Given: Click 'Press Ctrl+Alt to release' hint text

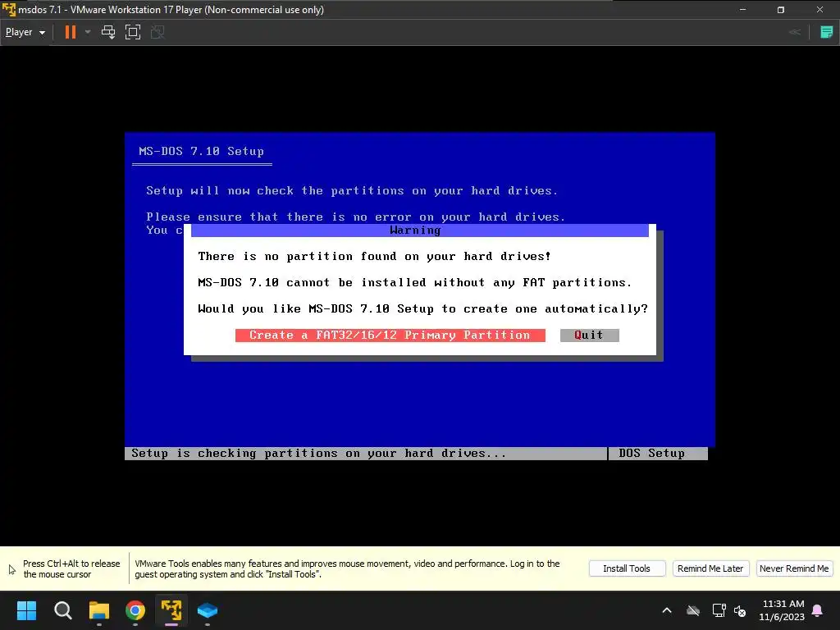Looking at the screenshot, I should [x=71, y=569].
